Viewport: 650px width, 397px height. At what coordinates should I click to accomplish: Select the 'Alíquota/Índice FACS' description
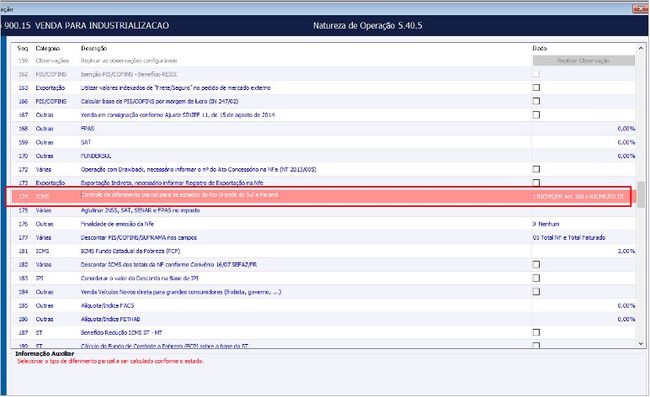pos(107,305)
